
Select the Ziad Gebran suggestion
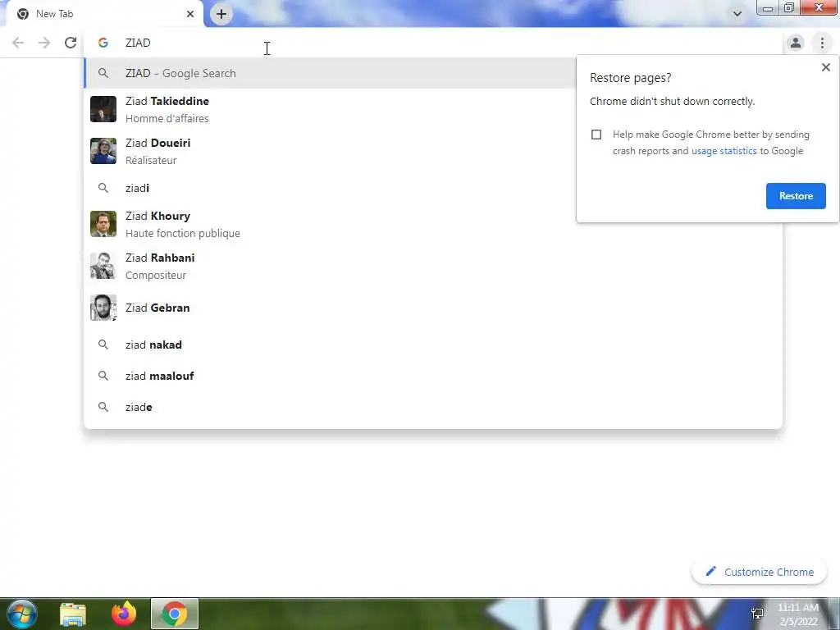(433, 308)
